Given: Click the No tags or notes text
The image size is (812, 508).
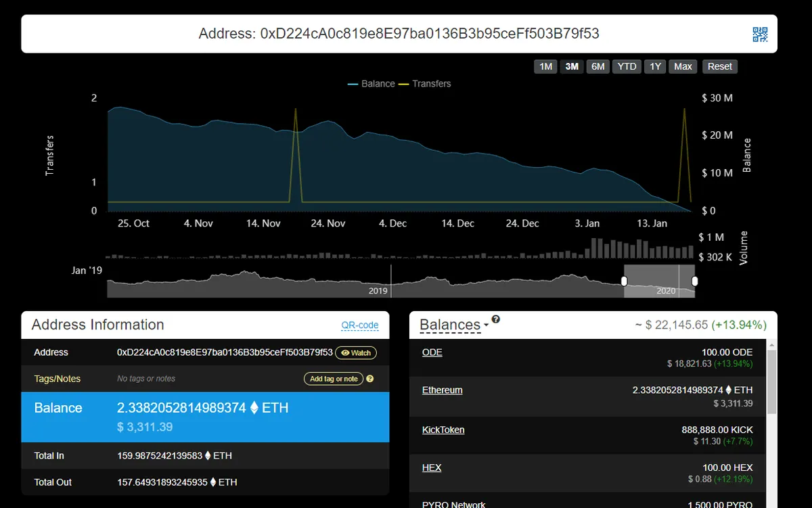Looking at the screenshot, I should click(x=146, y=379).
